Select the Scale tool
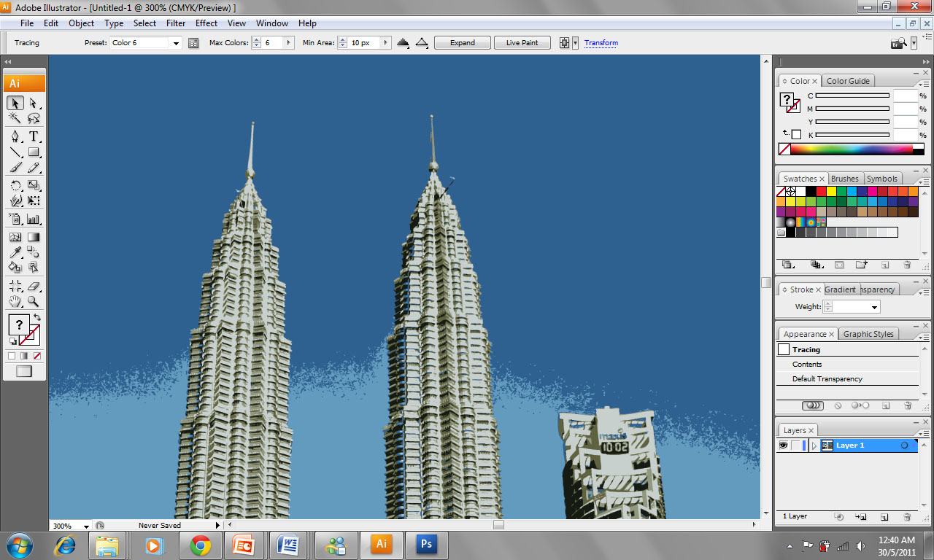Screen dimensions: 934x560 point(34,185)
